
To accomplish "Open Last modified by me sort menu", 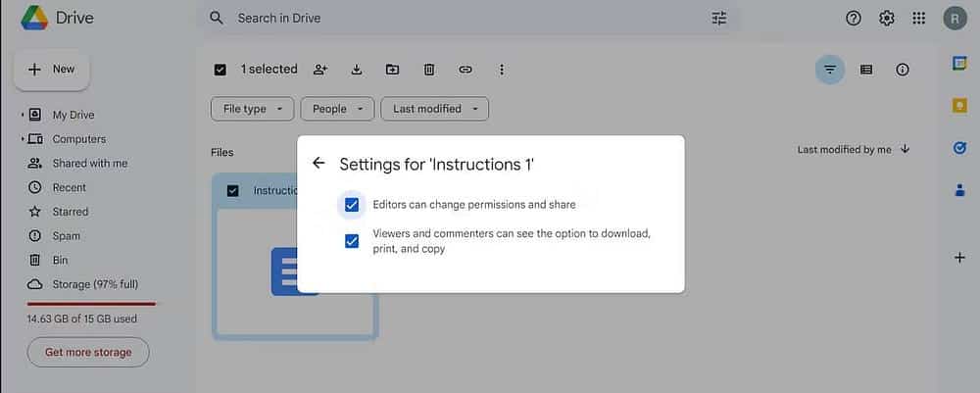I will click(x=845, y=150).
